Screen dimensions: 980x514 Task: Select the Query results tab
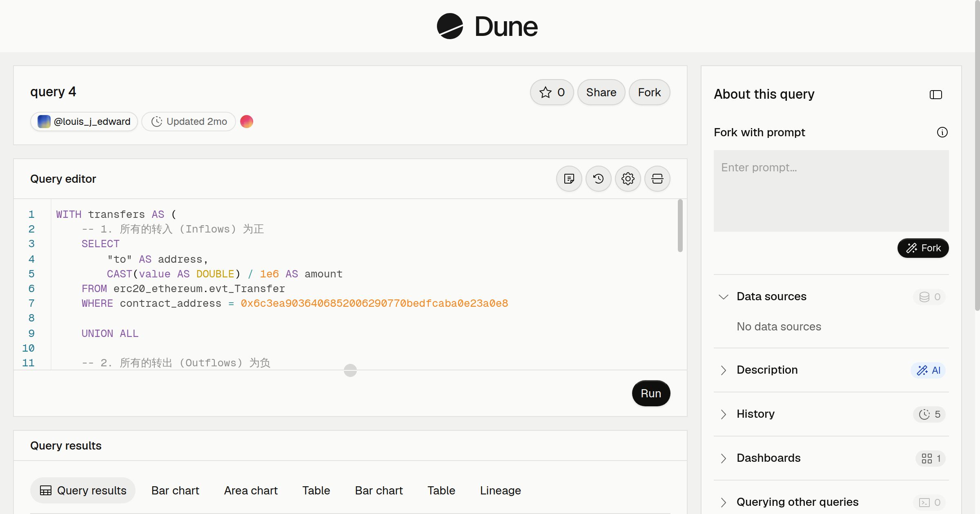(x=83, y=490)
